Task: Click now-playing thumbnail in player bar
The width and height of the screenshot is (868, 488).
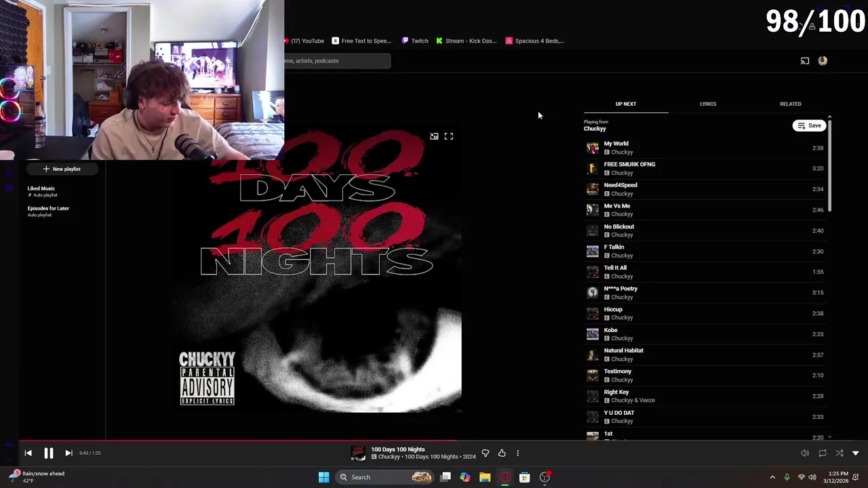Action: [x=358, y=453]
